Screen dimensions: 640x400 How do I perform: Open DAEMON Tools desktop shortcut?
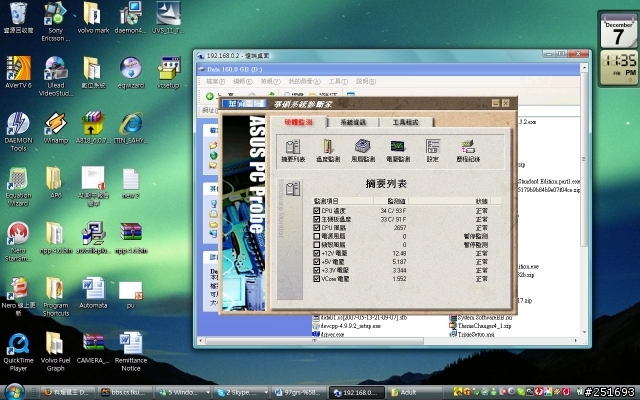(x=18, y=131)
